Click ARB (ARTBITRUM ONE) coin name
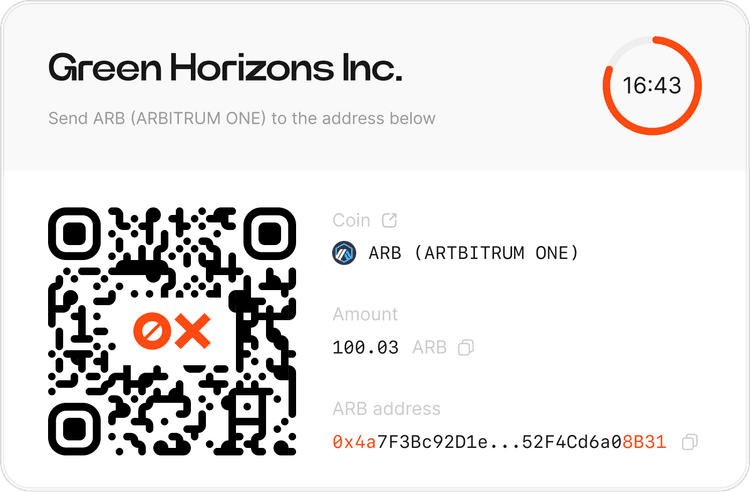 (474, 253)
